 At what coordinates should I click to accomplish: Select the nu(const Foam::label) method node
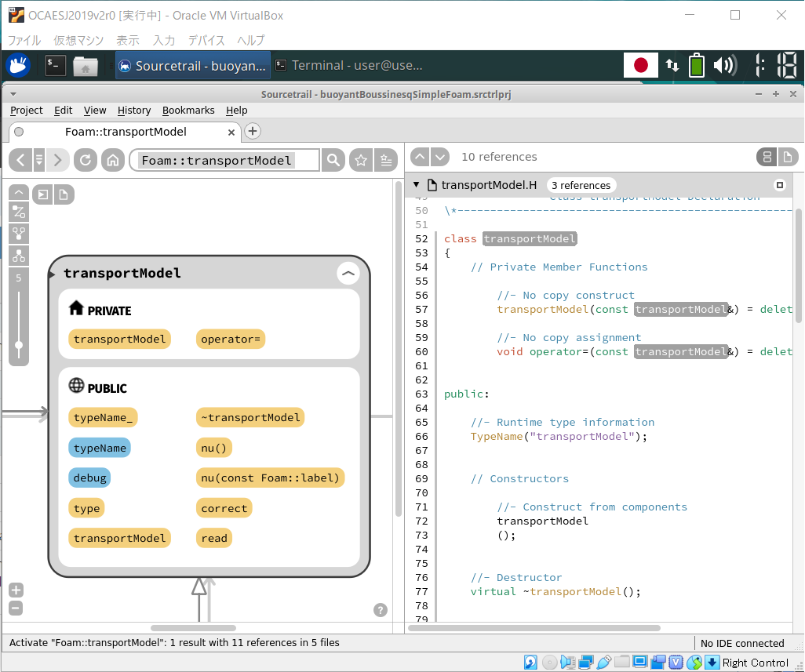tap(270, 478)
